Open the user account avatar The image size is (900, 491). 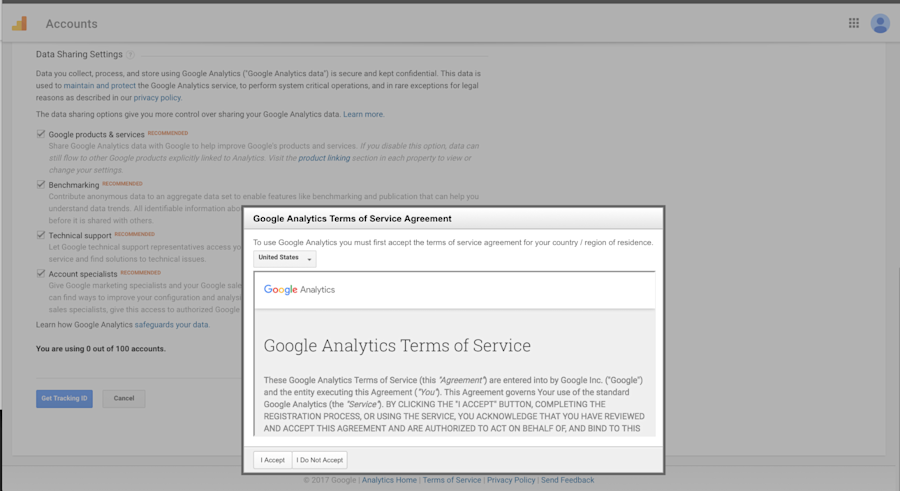[x=880, y=24]
